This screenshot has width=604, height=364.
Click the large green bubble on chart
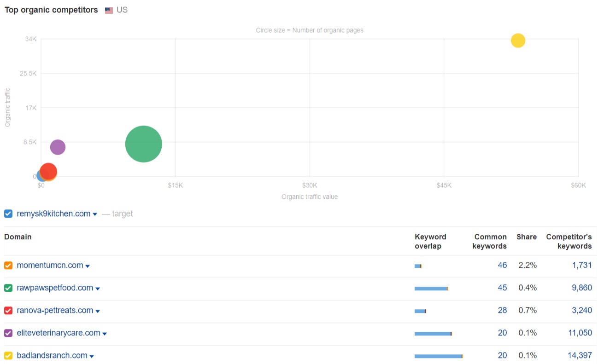143,144
